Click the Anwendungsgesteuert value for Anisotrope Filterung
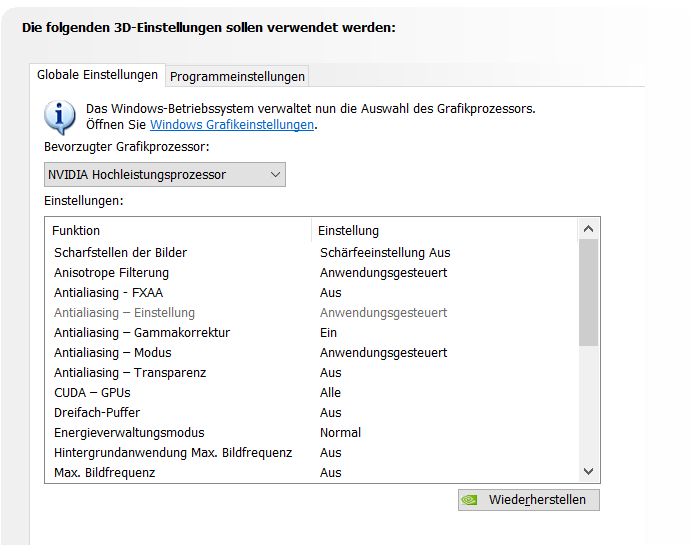This screenshot has height=545, width=697. pyautogui.click(x=383, y=272)
